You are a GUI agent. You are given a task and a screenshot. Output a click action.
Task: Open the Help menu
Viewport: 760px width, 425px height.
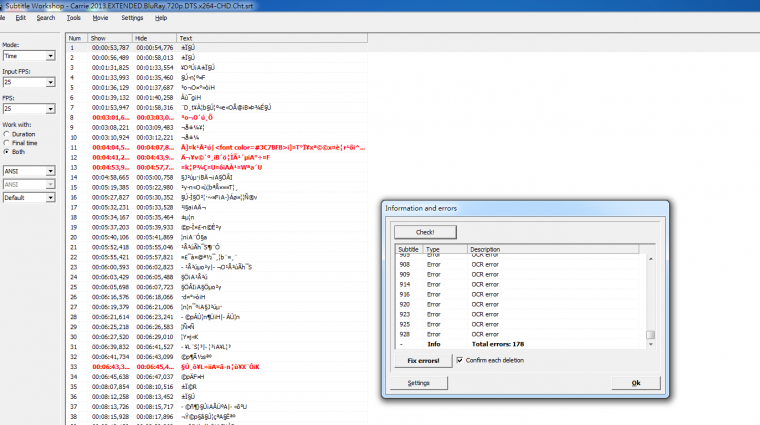click(161, 18)
